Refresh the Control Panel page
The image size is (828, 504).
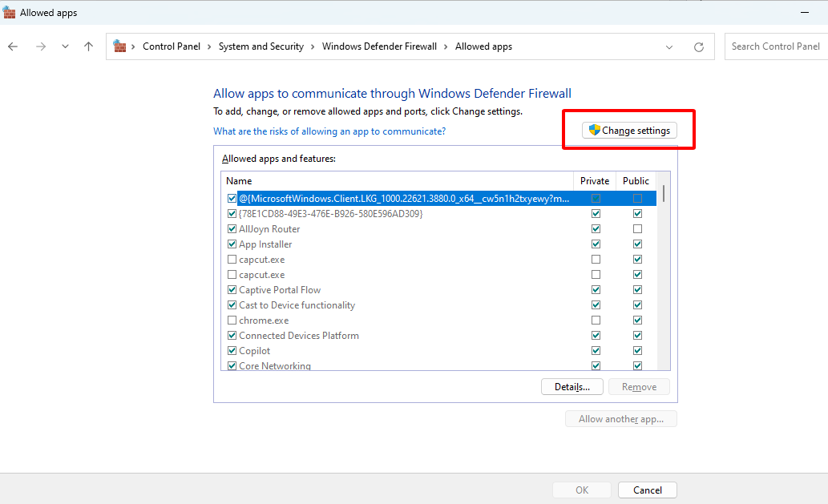tap(699, 47)
